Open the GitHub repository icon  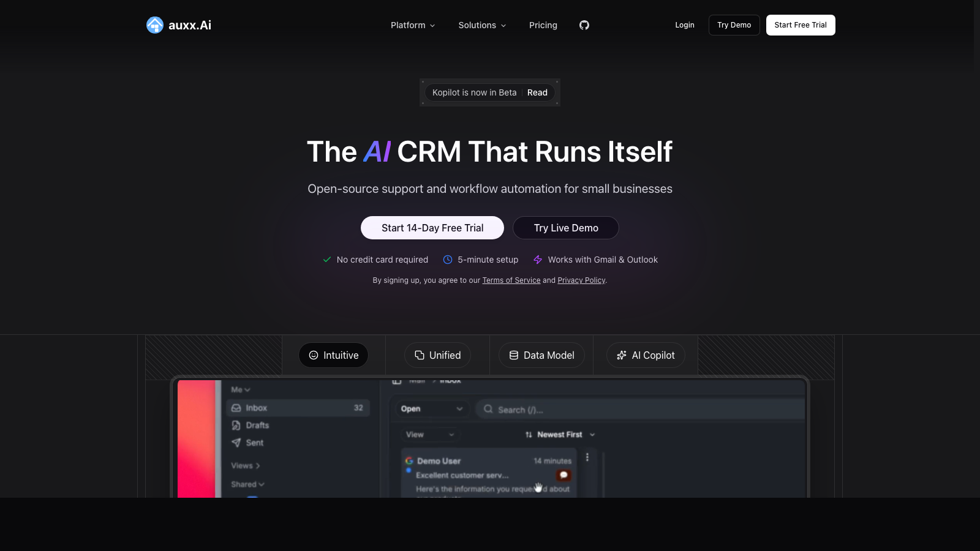coord(584,25)
